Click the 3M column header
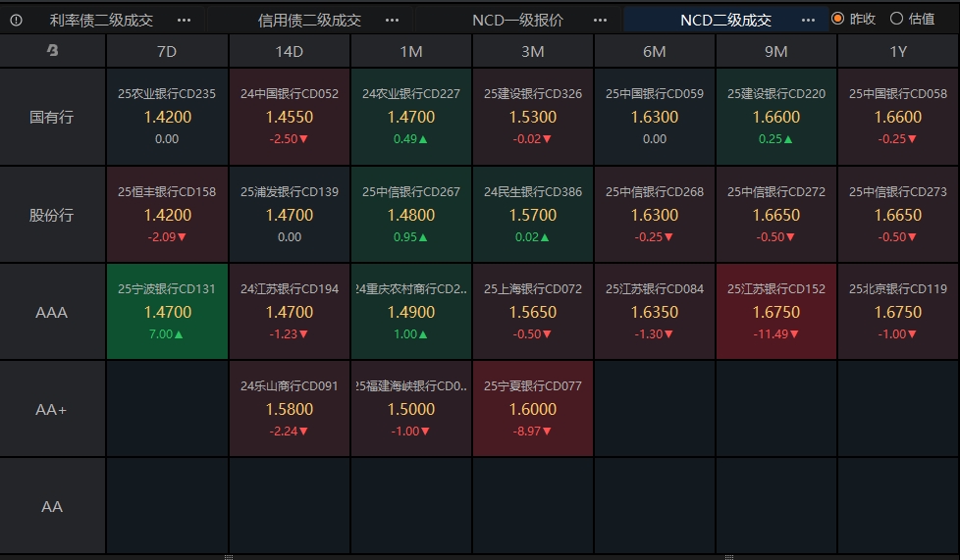Viewport: 960px width, 560px height. pyautogui.click(x=533, y=51)
